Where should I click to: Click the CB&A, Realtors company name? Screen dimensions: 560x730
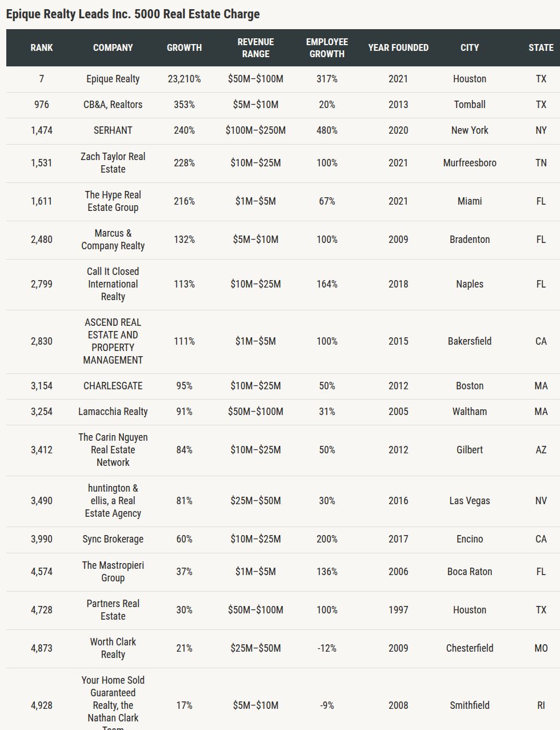click(113, 105)
